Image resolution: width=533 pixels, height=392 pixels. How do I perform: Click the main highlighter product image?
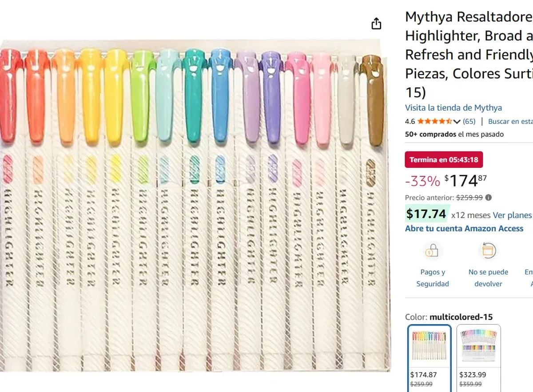tap(193, 204)
